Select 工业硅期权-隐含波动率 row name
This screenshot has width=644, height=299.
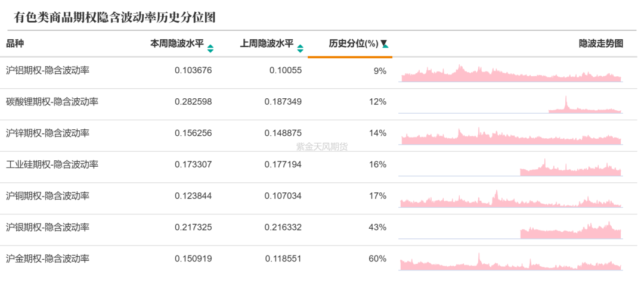52,164
